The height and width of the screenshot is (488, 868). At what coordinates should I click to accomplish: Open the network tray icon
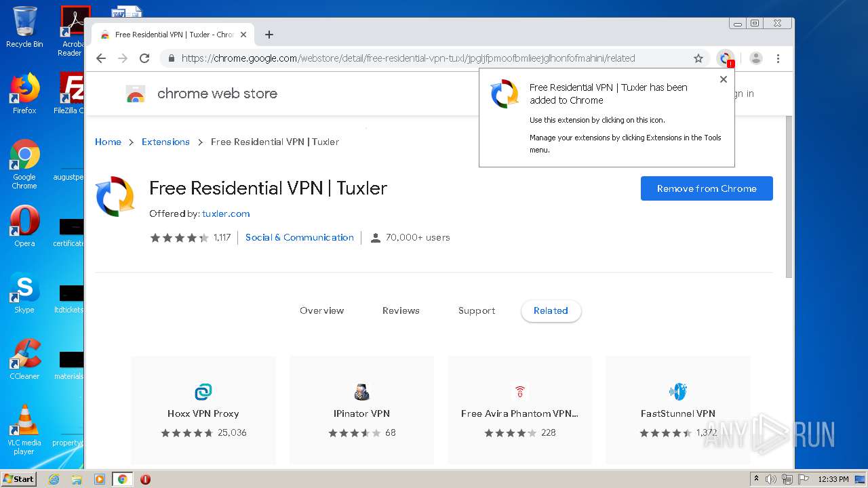click(787, 479)
